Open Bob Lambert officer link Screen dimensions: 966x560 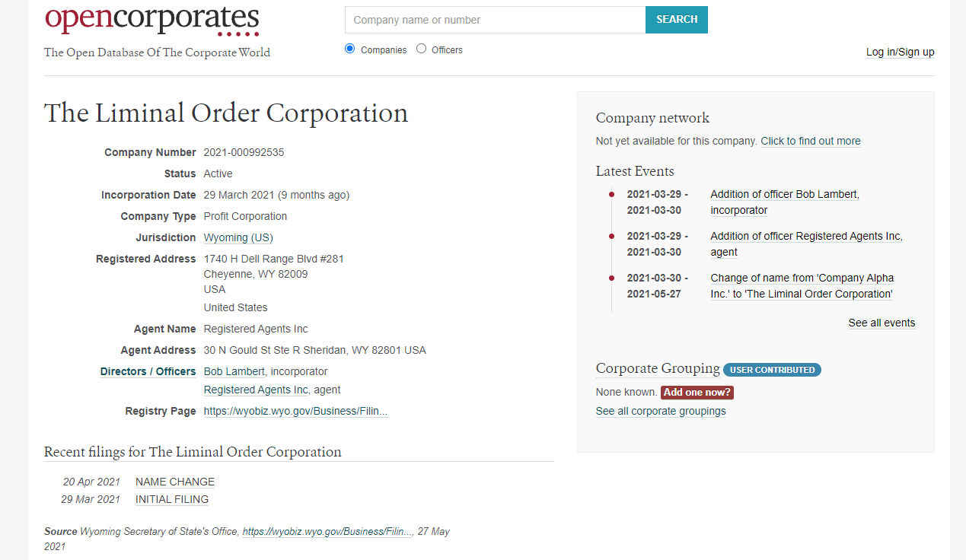point(234,371)
